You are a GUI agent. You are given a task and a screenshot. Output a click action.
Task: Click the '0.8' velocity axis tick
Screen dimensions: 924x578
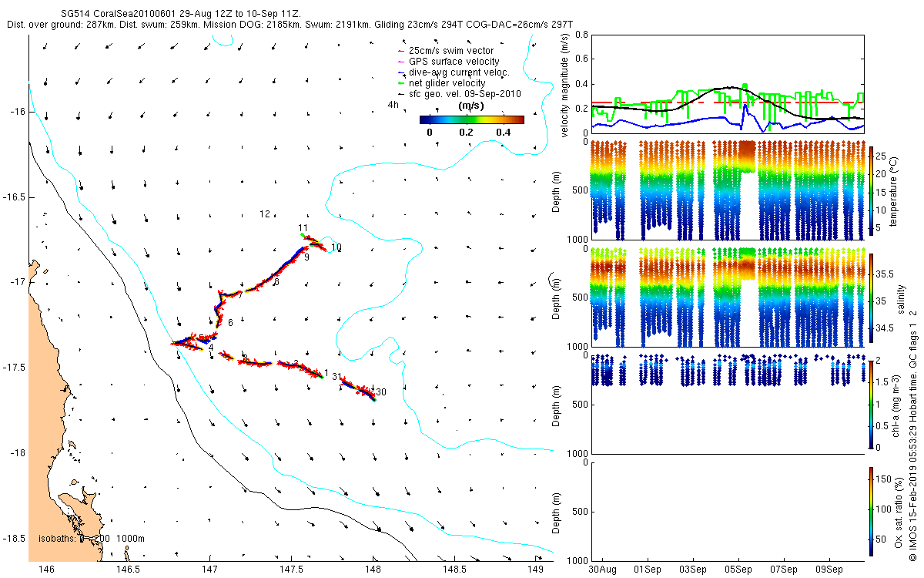581,35
